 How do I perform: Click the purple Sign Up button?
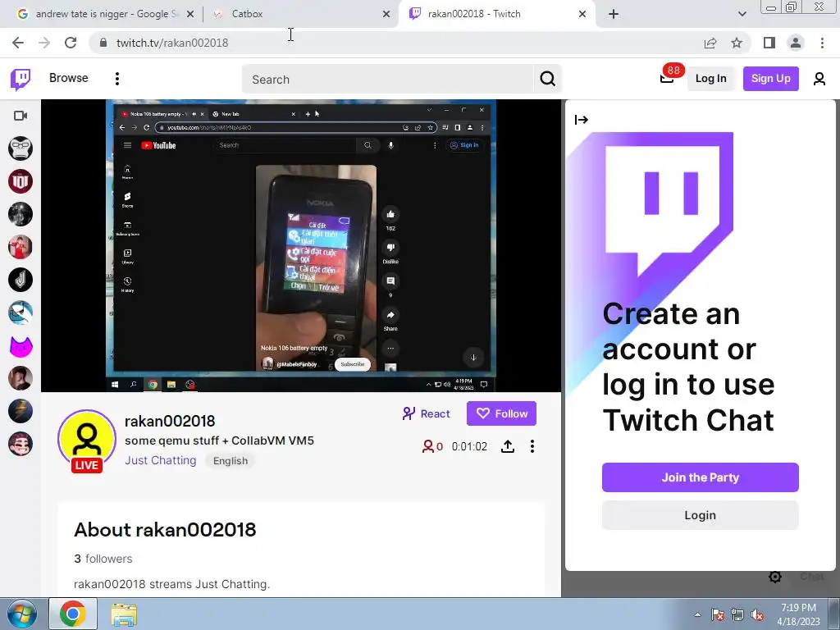[x=770, y=79]
